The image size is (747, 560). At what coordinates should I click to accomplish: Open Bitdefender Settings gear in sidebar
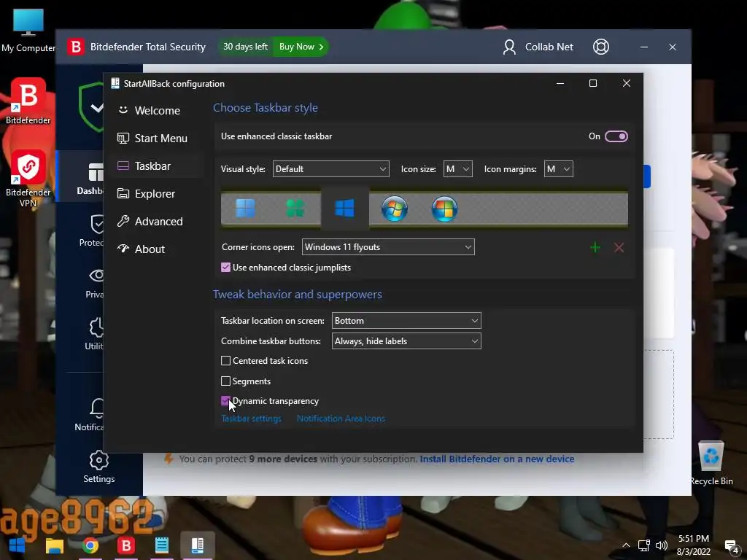point(98,467)
